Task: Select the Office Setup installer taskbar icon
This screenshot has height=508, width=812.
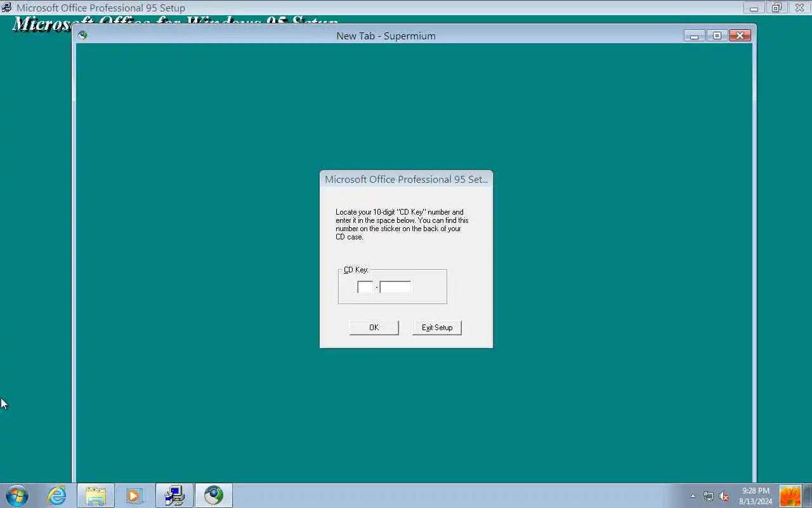Action: (x=174, y=495)
